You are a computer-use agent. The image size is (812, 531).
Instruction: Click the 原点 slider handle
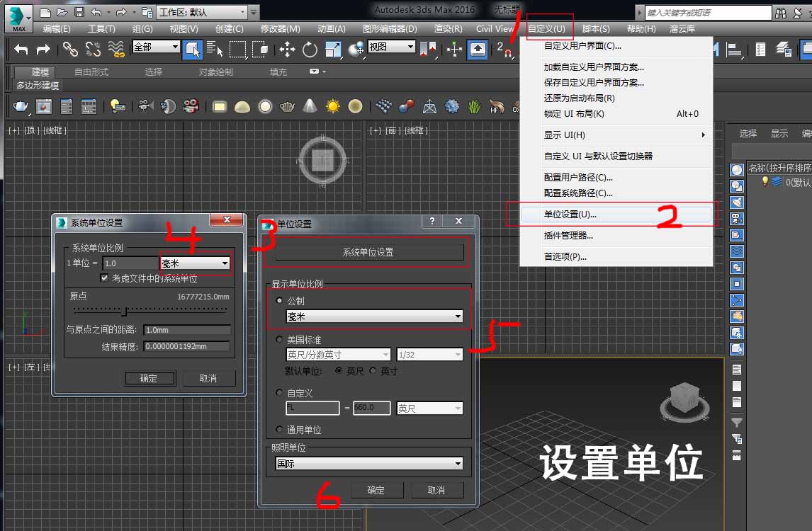tap(125, 311)
